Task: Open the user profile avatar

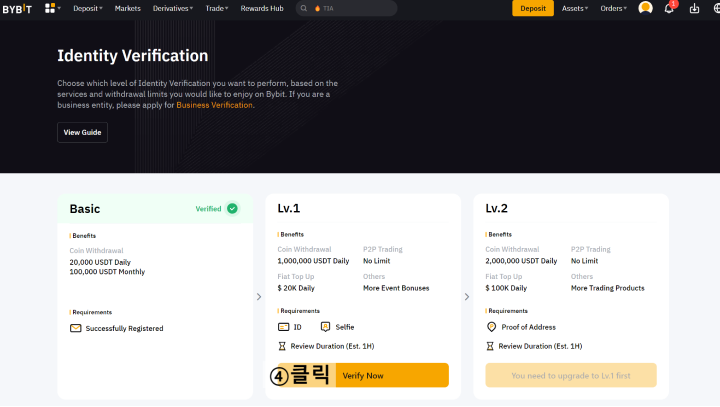Action: point(645,8)
